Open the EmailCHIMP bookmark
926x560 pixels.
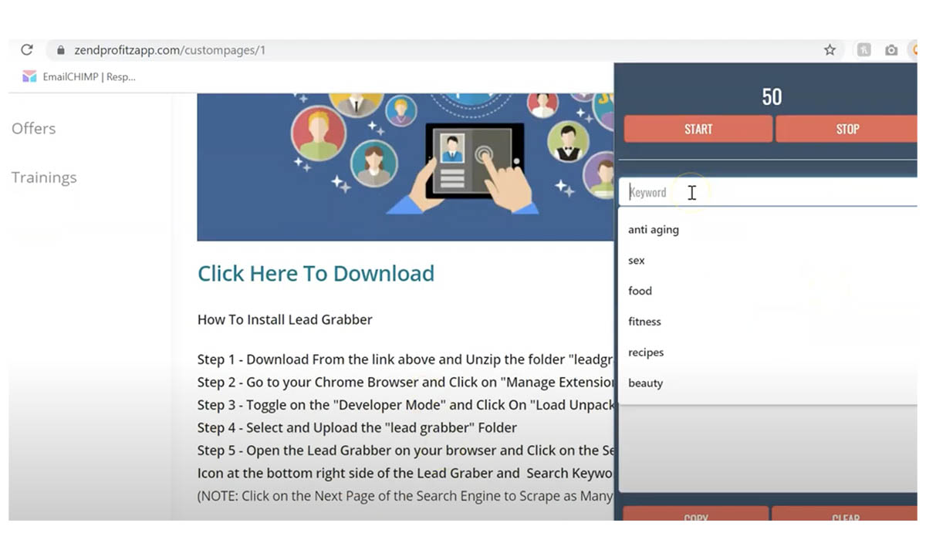click(x=79, y=76)
